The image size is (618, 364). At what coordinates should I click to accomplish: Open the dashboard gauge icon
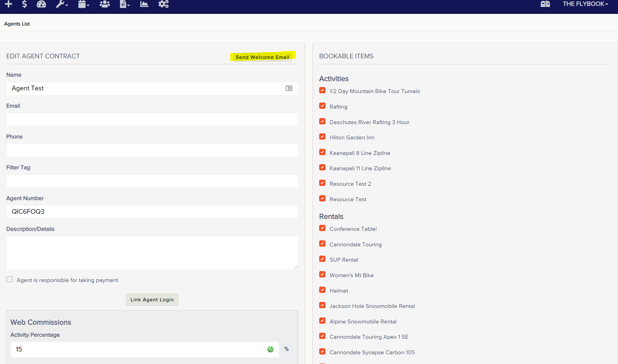[x=41, y=4]
